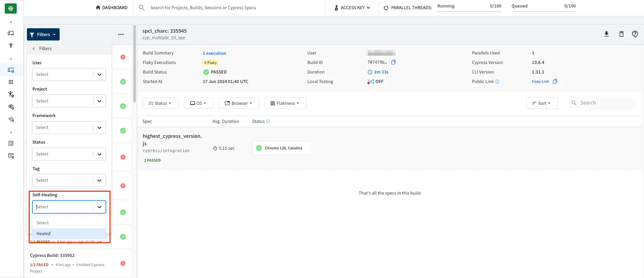Click the three-dots more options icon

(x=121, y=34)
